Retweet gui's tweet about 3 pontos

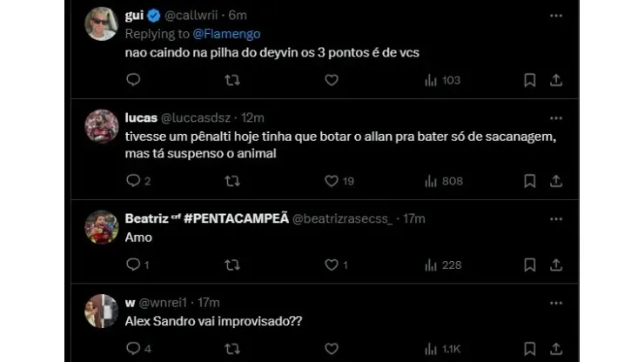pos(231,80)
